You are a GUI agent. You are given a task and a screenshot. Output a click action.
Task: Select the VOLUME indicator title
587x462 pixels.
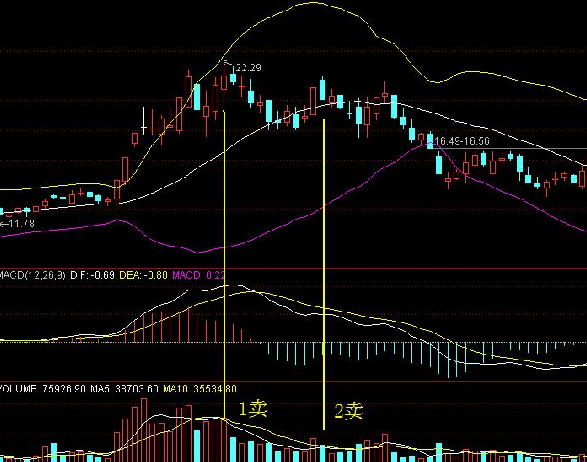pyautogui.click(x=18, y=389)
